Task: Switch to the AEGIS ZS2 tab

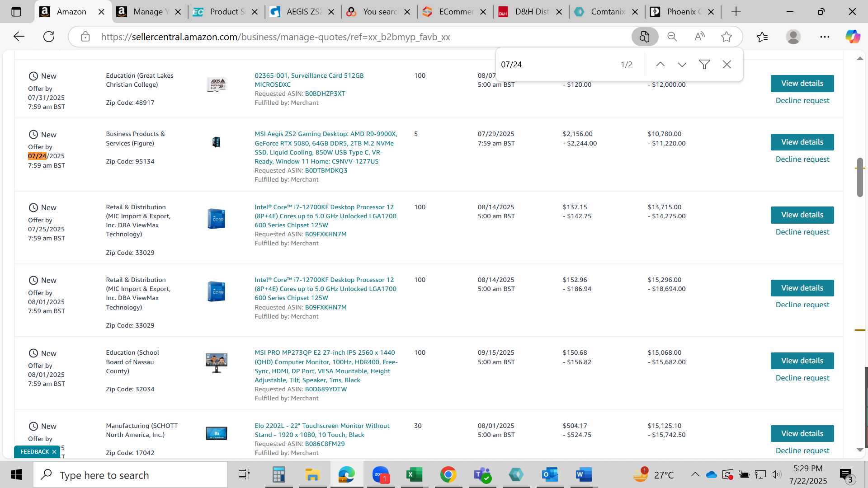Action: coord(302,12)
